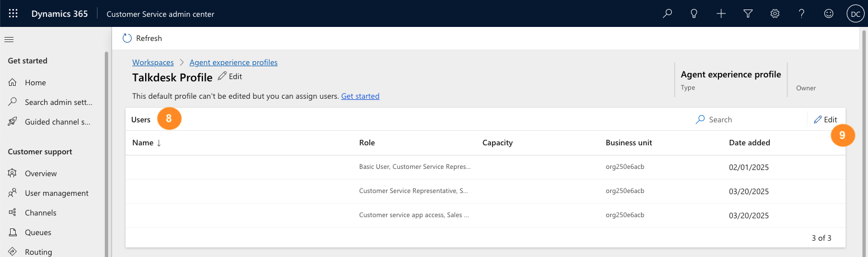Open the Dynamics 365 app launcher waffle
Screen dimensions: 868x257
pyautogui.click(x=13, y=14)
